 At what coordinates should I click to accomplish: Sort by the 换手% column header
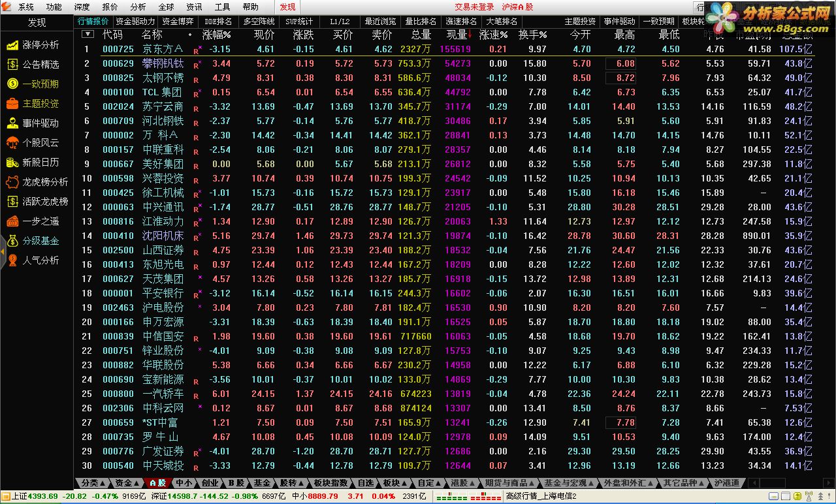point(532,35)
